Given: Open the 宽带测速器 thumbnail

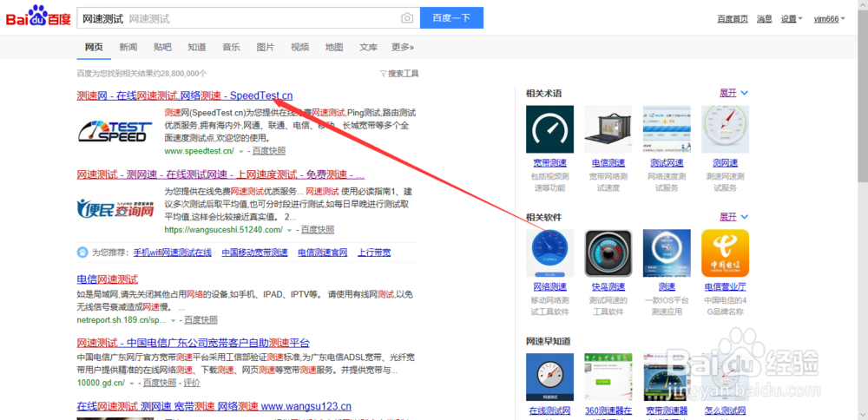Looking at the screenshot, I should (x=667, y=377).
